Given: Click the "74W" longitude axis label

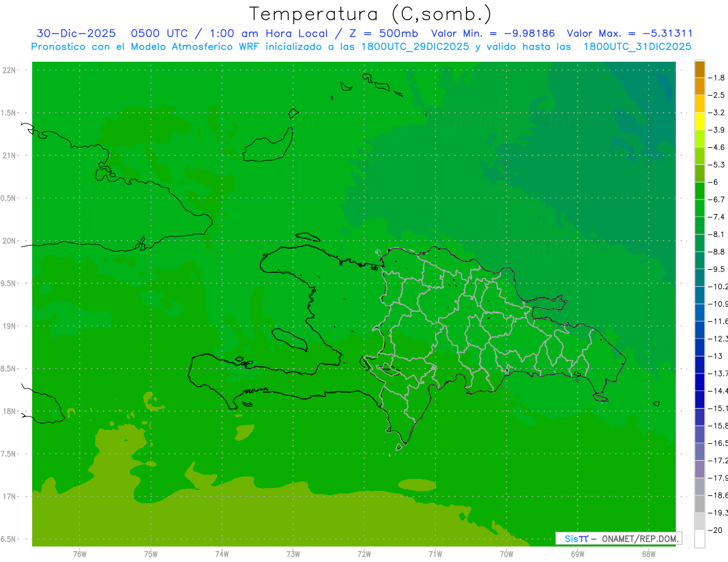Looking at the screenshot, I should pyautogui.click(x=221, y=554).
